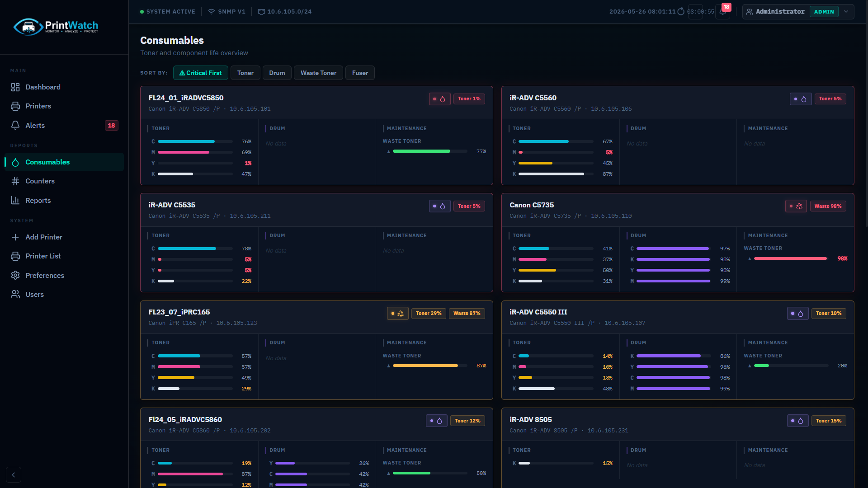Screen dimensions: 868x488
Task: Click the Toner 12% badge
Action: 467,421
